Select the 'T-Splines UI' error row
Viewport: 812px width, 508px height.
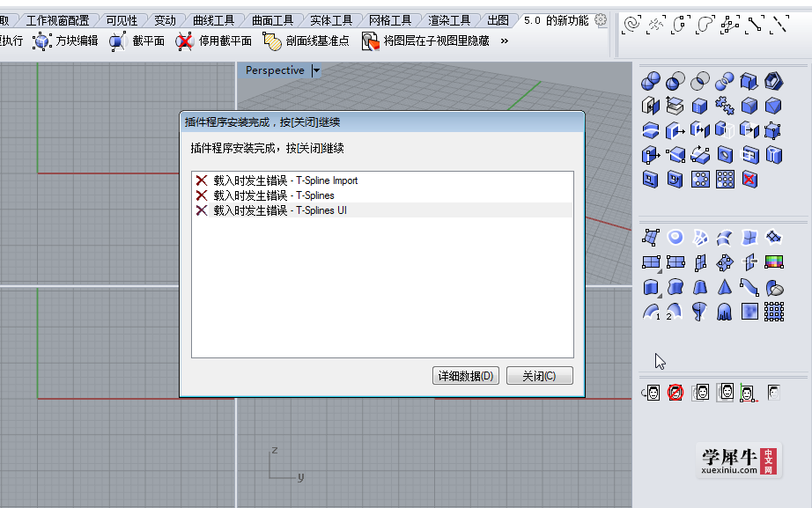pyautogui.click(x=382, y=210)
